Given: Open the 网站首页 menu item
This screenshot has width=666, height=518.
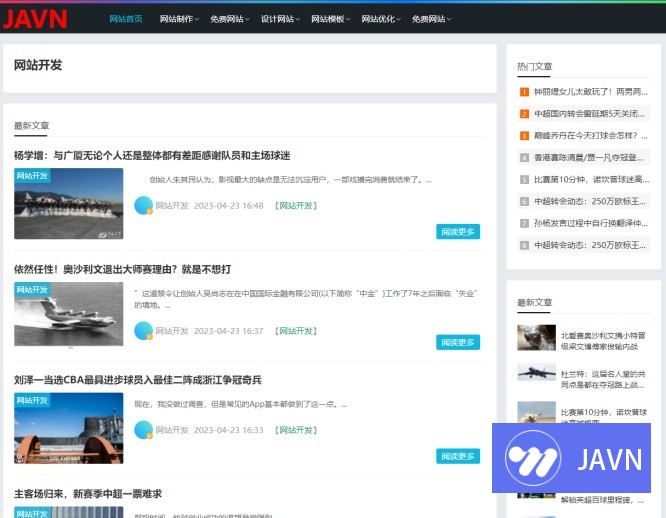Looking at the screenshot, I should coord(126,19).
